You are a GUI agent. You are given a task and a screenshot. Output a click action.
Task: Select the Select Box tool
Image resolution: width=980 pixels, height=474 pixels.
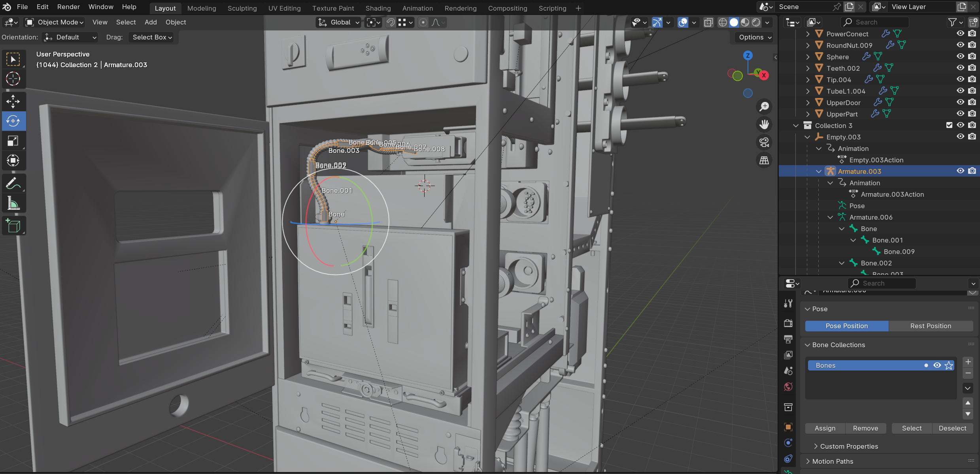click(x=13, y=59)
